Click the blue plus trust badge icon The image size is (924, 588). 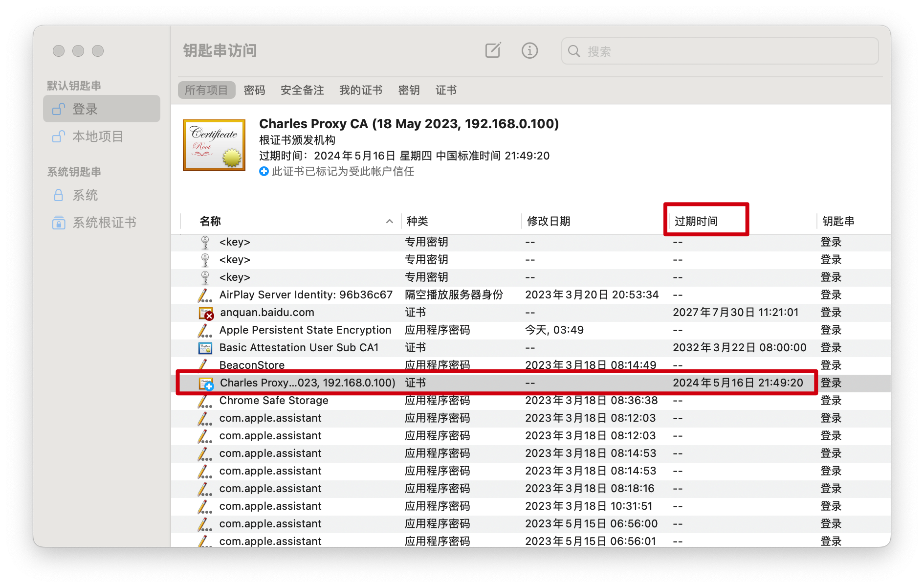pyautogui.click(x=264, y=171)
